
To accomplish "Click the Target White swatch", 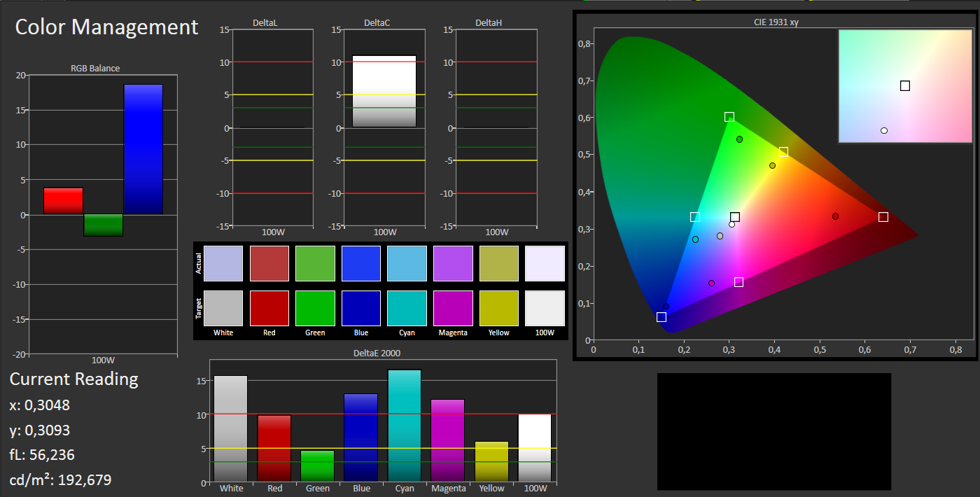I will [223, 308].
